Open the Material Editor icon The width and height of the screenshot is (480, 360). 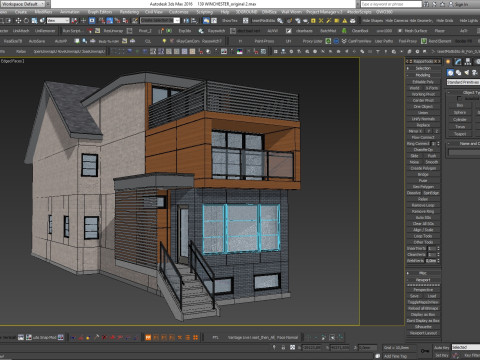[280, 21]
